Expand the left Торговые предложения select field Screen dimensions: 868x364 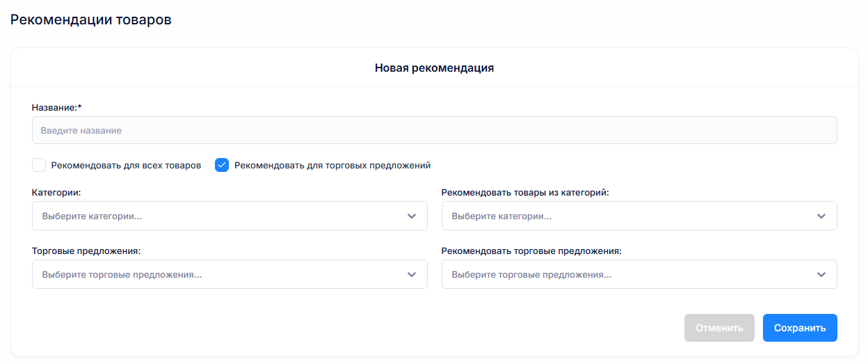click(x=216, y=275)
